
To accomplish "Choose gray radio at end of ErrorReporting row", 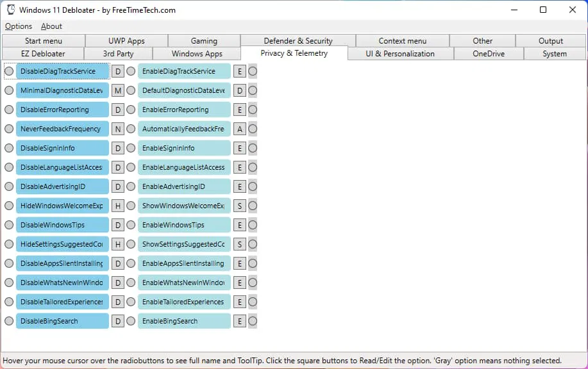I will click(253, 110).
